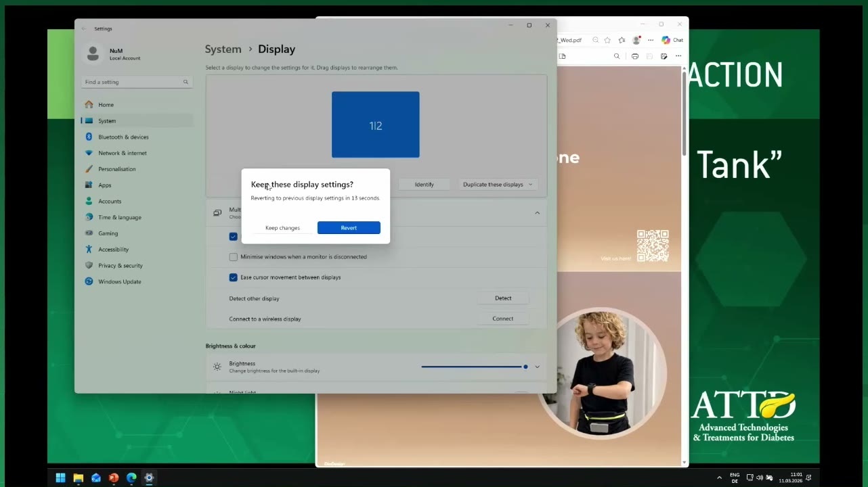Open the Edge profile avatar
Viewport: 868px width, 487px height.
636,41
